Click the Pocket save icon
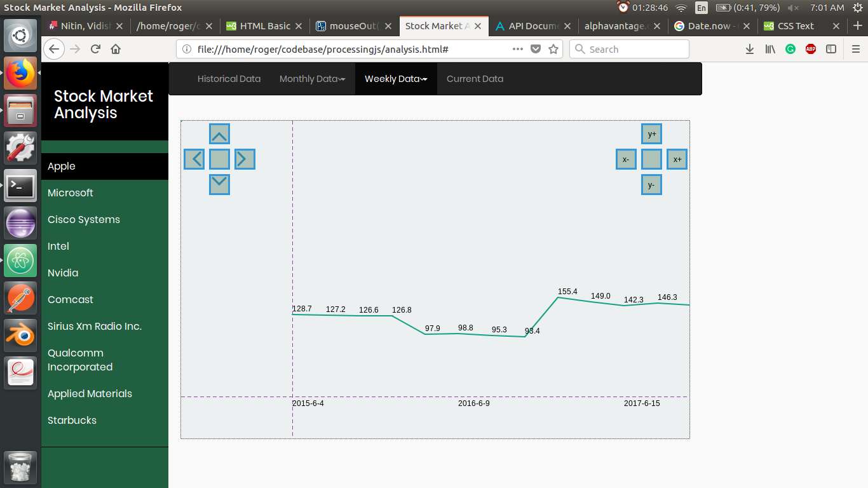This screenshot has width=868, height=488. coord(536,49)
